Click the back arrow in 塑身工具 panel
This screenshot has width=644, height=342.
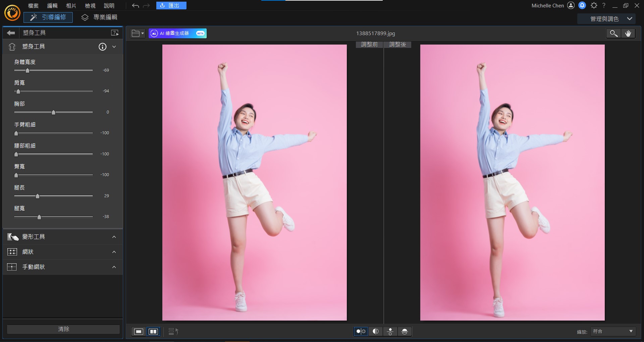(11, 33)
